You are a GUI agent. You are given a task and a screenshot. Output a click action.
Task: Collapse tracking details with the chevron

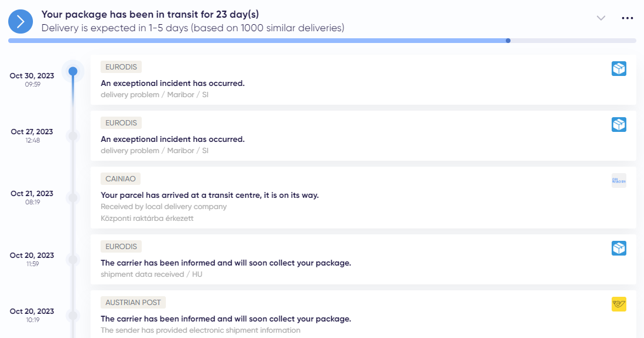click(601, 18)
